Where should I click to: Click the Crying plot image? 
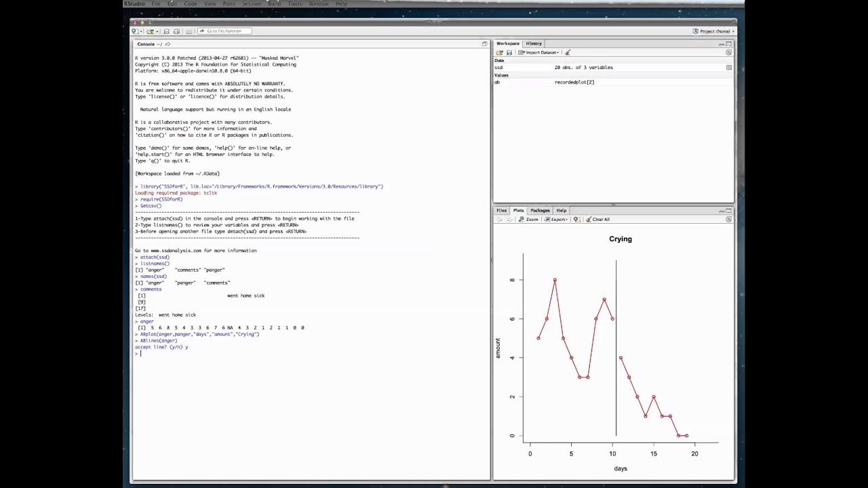tap(614, 352)
